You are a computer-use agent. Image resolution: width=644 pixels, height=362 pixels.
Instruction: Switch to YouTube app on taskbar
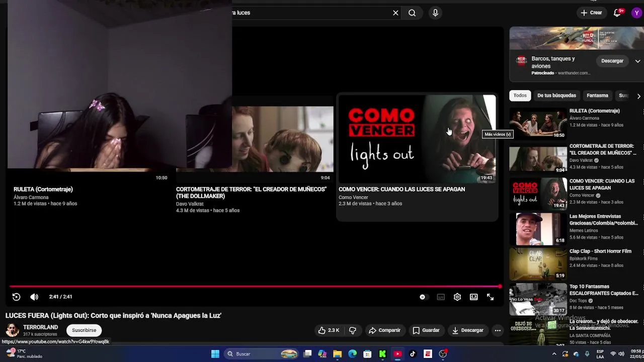click(397, 354)
